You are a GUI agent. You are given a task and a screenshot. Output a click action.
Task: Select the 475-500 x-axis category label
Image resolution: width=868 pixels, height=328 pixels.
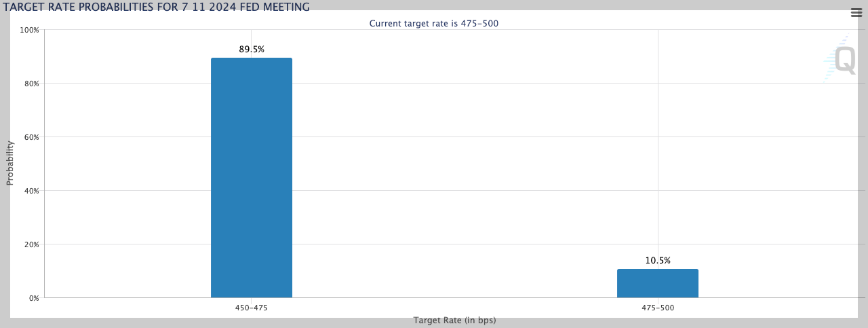pos(657,308)
